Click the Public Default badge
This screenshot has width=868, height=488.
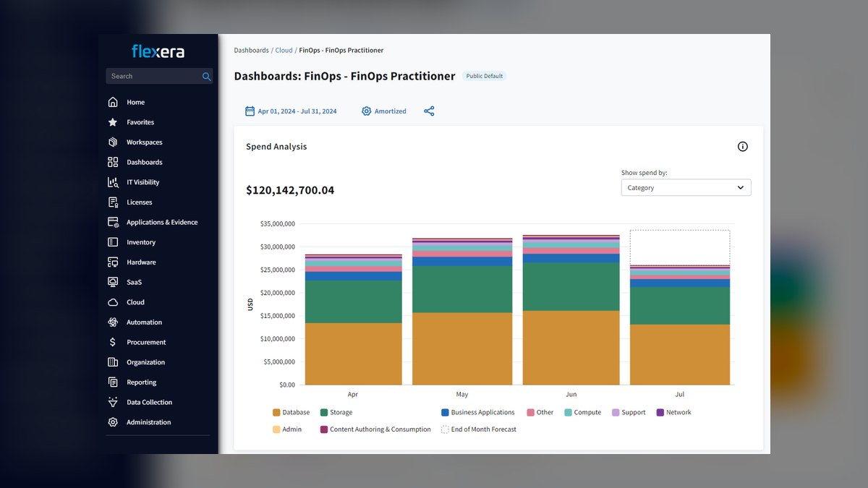click(x=485, y=76)
